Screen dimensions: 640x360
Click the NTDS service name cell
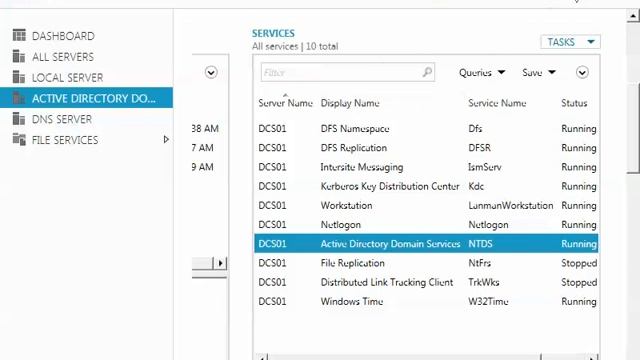pos(480,244)
